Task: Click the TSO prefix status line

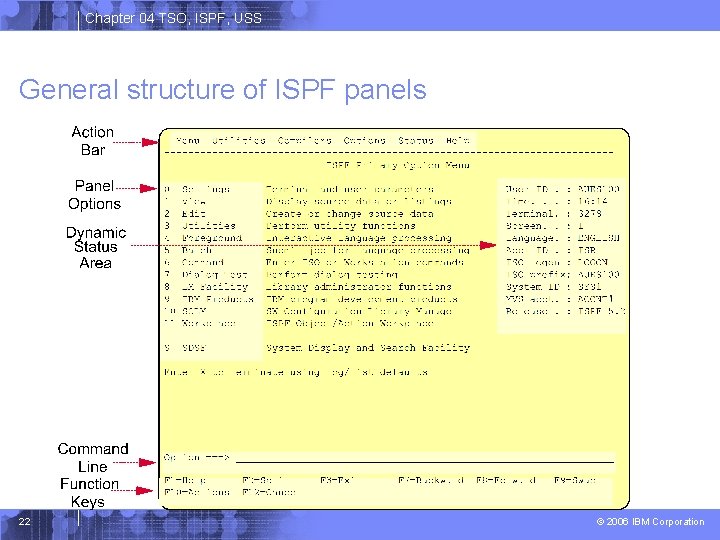Action: (x=562, y=275)
